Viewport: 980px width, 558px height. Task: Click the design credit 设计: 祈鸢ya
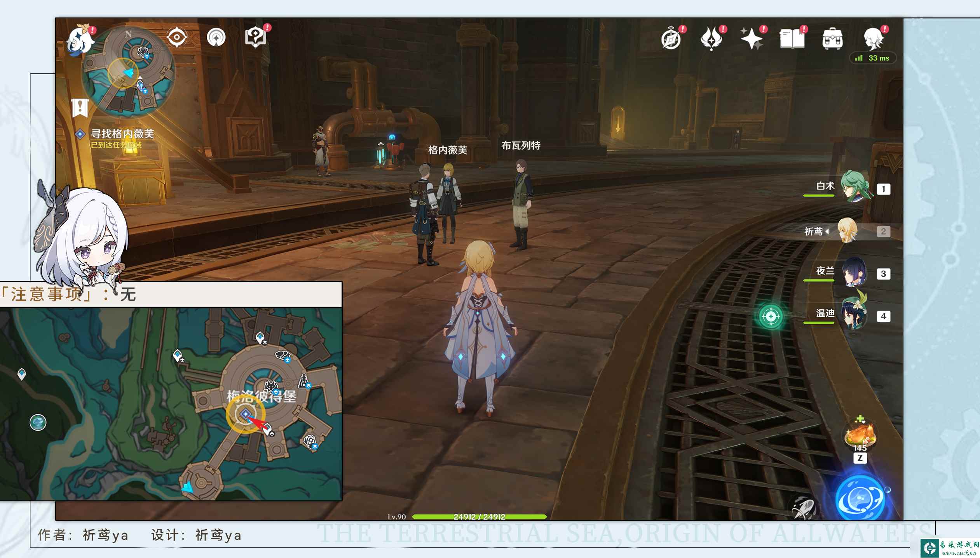(196, 535)
